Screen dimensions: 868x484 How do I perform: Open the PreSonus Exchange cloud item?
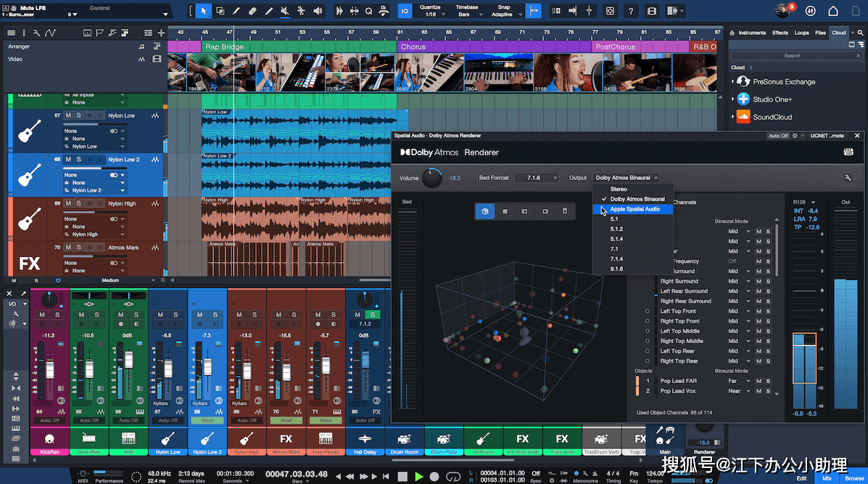784,82
